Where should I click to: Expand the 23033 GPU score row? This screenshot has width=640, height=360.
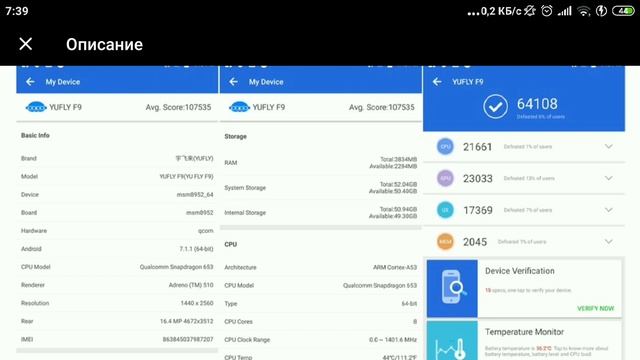tap(609, 178)
